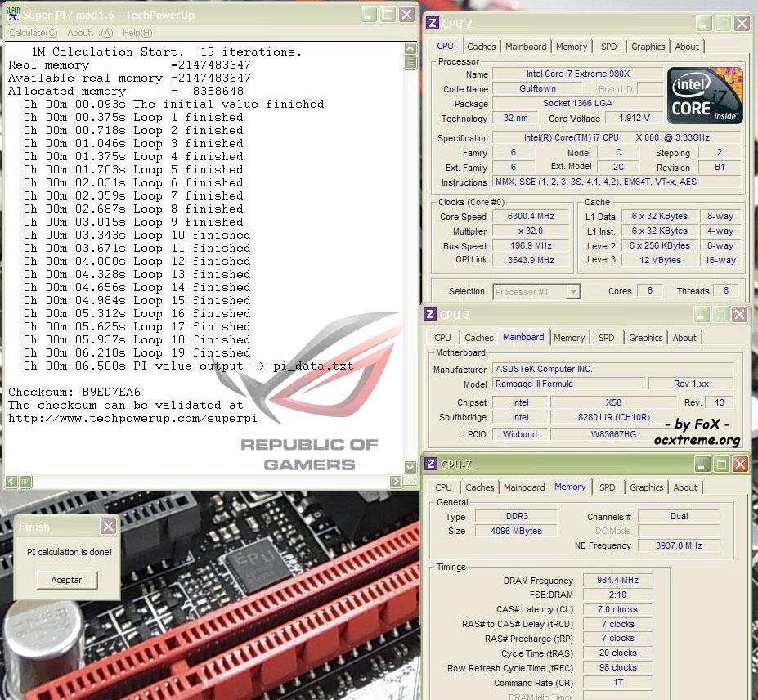Switch to About tab in top CPU-Z window
Screen dimensions: 758x700
(687, 47)
